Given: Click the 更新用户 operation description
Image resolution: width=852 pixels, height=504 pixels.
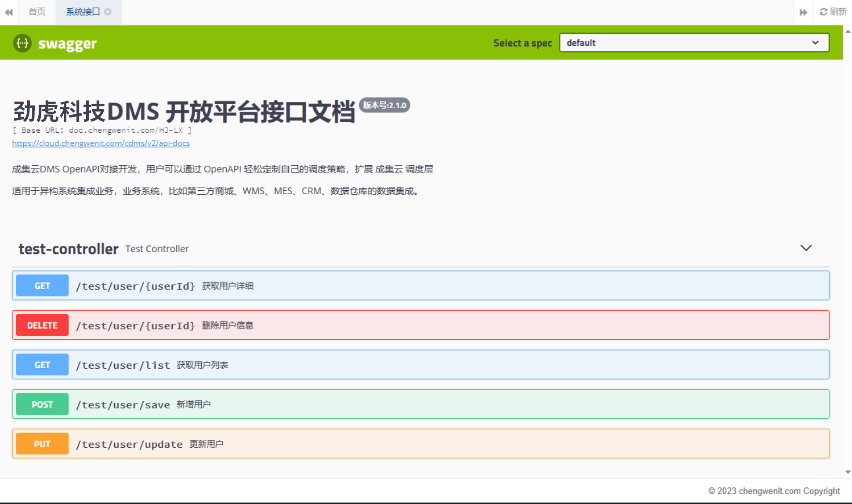Looking at the screenshot, I should point(206,444).
